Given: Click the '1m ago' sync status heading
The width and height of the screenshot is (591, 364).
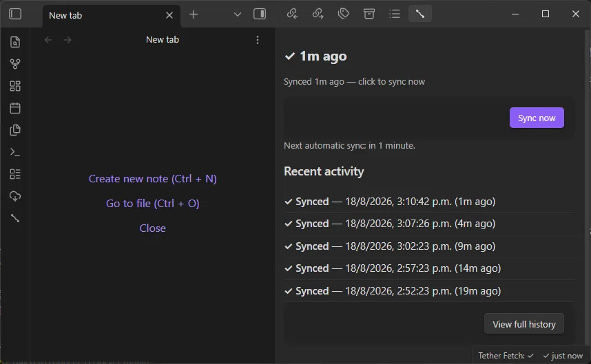Looking at the screenshot, I should tap(315, 56).
